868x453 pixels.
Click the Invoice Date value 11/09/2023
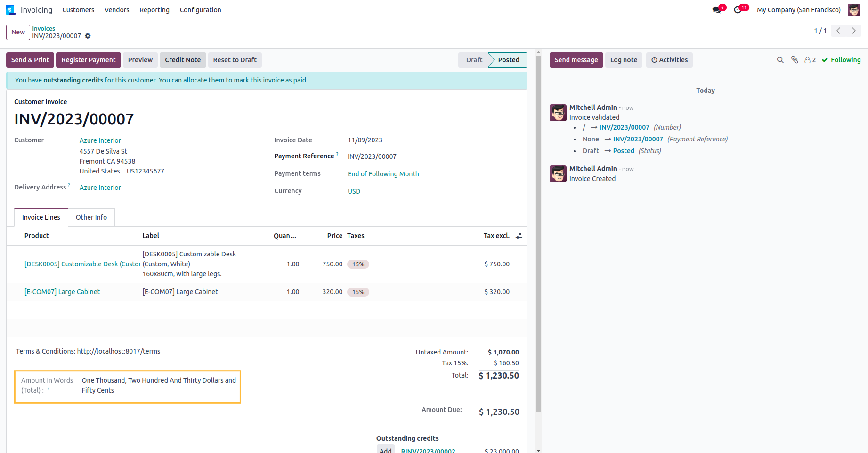coord(365,140)
